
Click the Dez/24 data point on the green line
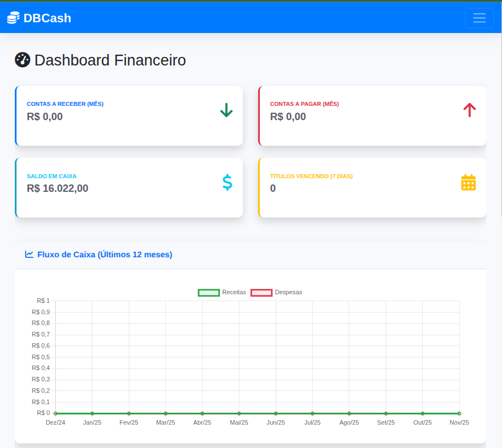click(55, 413)
